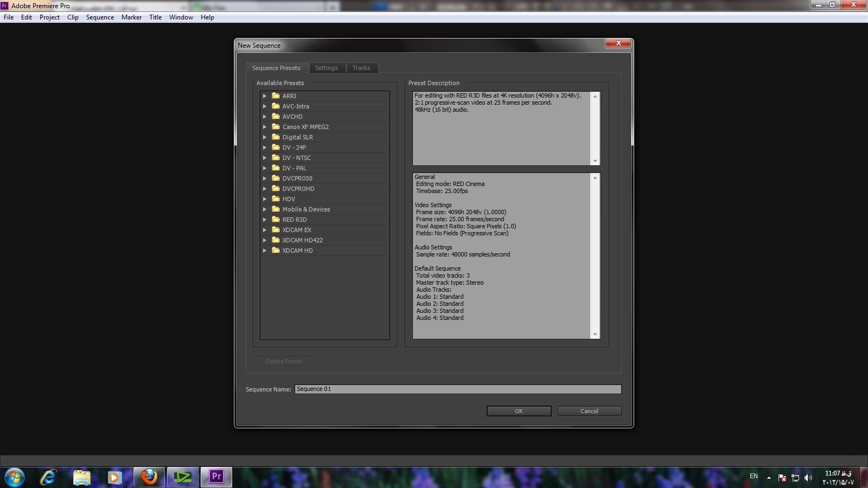Click the DV - PAL folder icon
Viewport: 868px width, 488px height.
(276, 168)
